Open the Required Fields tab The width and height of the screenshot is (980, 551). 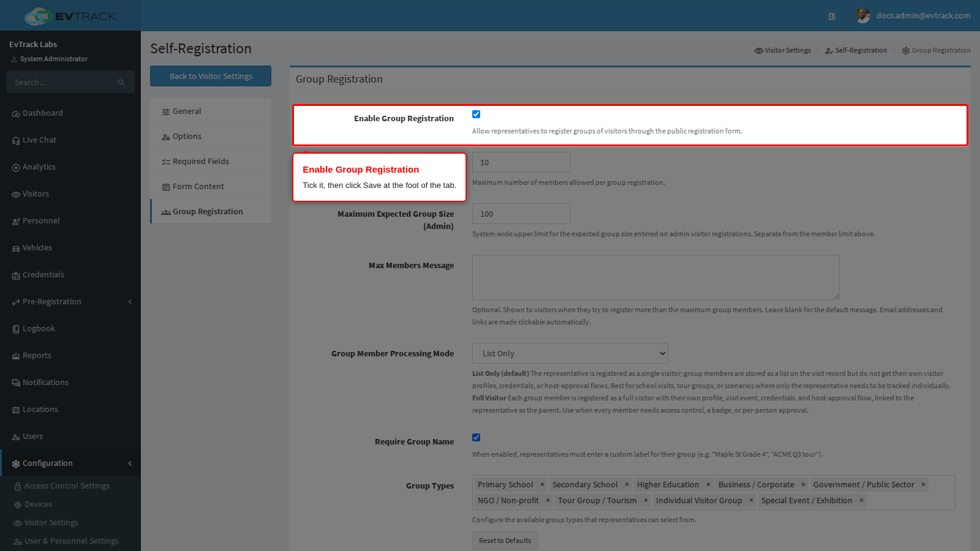pos(211,162)
